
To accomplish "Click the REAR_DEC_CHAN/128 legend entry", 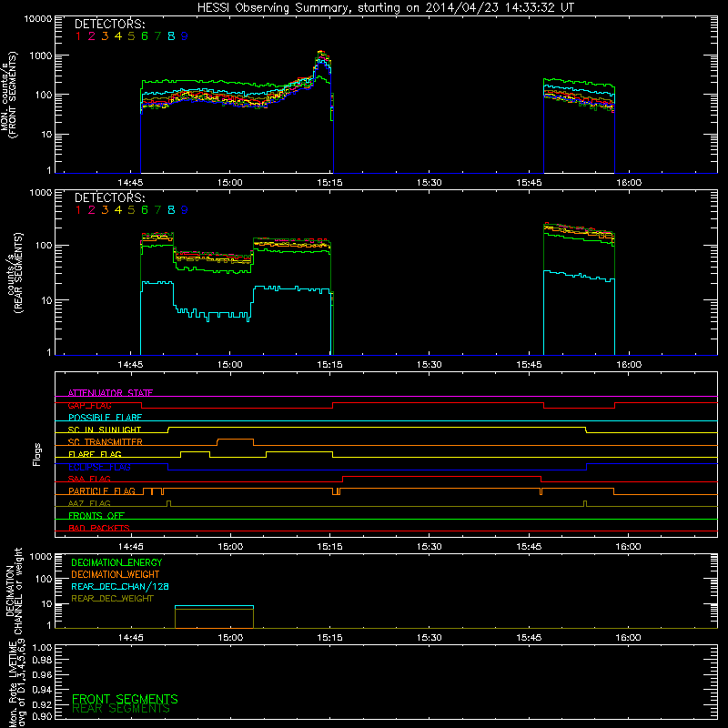I will click(120, 586).
